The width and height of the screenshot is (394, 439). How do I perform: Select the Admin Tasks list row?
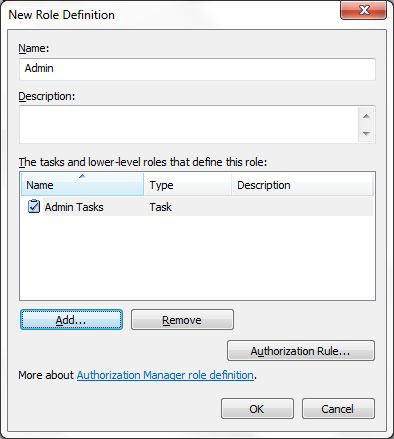pyautogui.click(x=197, y=207)
